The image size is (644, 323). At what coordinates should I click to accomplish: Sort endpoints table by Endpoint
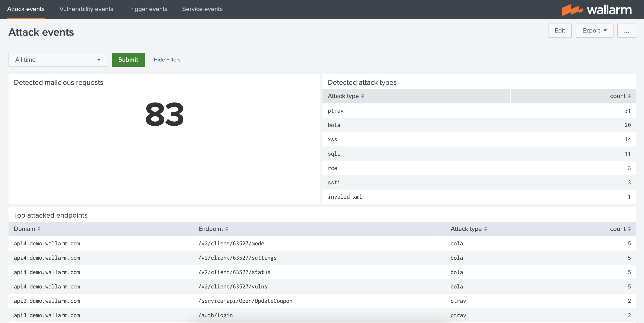[x=213, y=229]
